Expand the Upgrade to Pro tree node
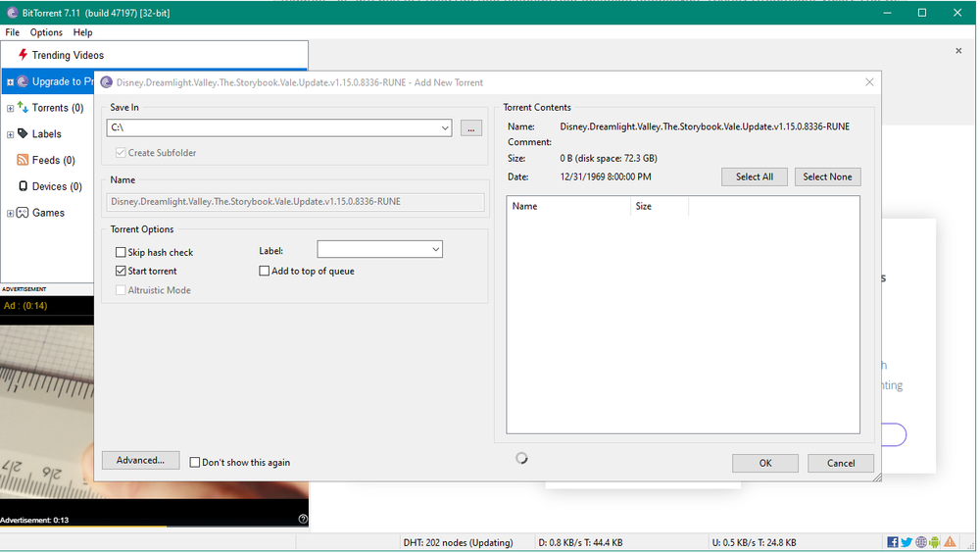Viewport: 980px width, 553px height. pyautogui.click(x=10, y=82)
